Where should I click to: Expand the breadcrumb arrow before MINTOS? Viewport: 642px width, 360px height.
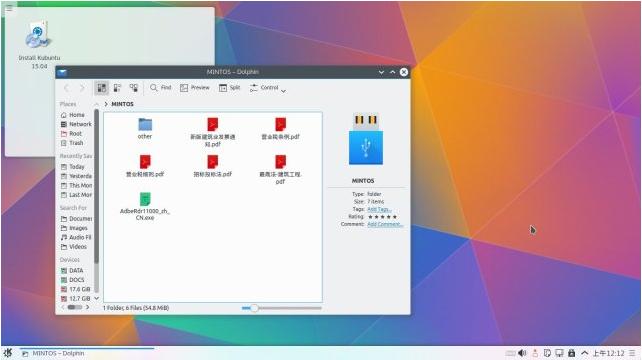pos(106,104)
